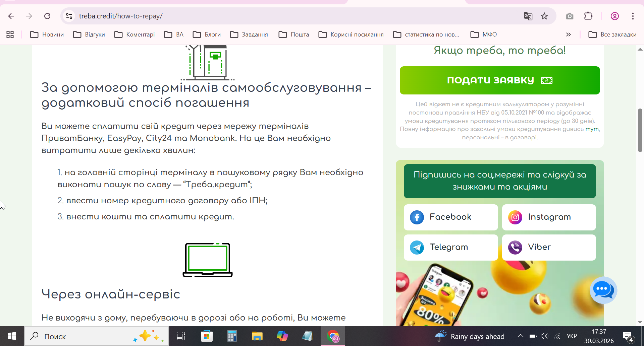Open the Блоги bookmark folder
The image size is (644, 346).
tap(207, 34)
